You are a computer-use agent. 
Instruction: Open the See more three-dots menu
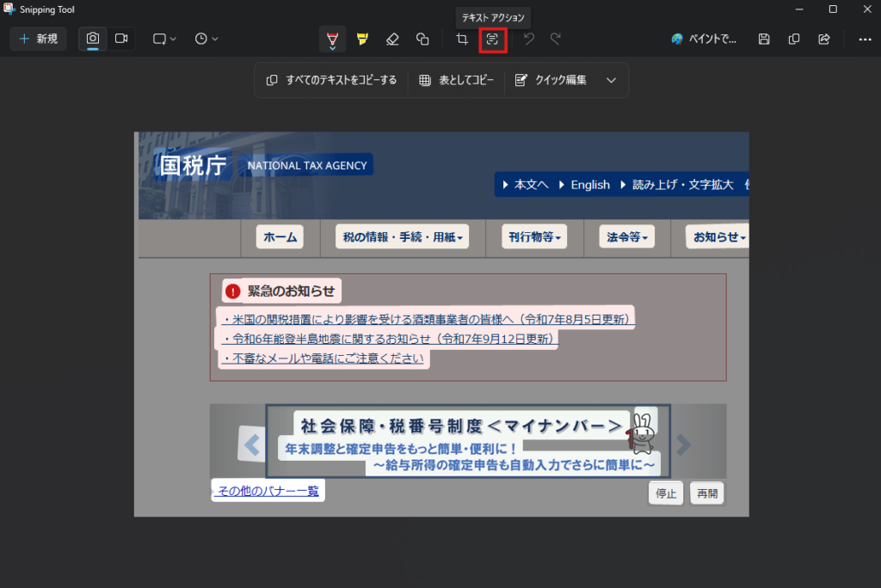click(x=864, y=39)
